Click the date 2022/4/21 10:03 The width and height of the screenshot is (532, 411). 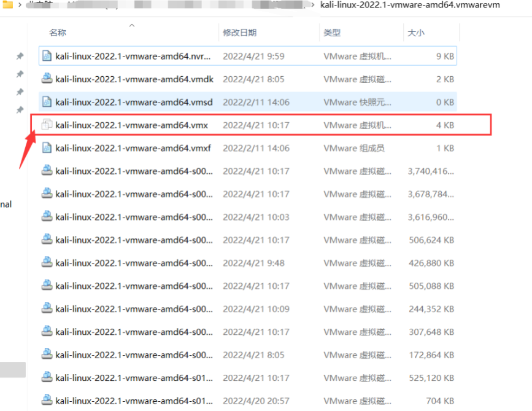coord(256,217)
